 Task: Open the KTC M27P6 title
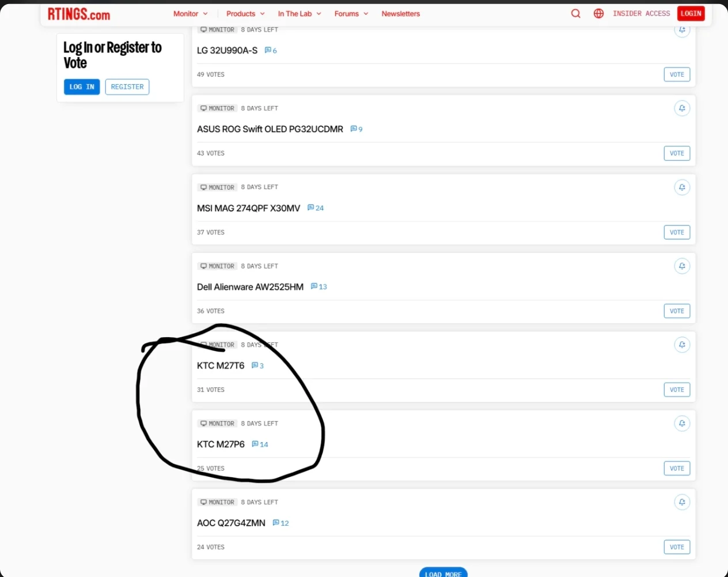point(221,444)
